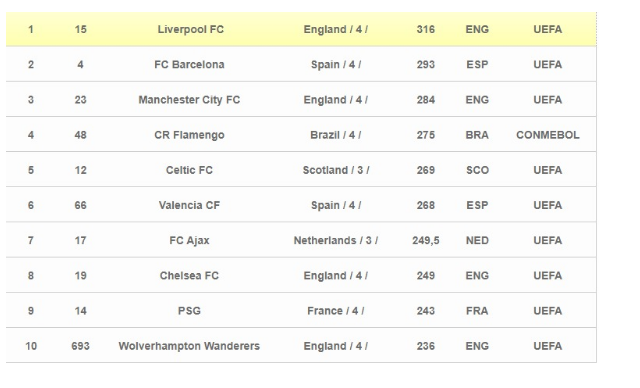Click Wolverhampton Wanderers club name

[x=189, y=346]
